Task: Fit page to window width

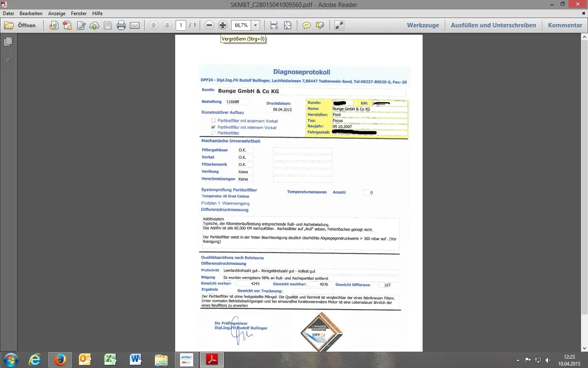Action: [x=274, y=25]
